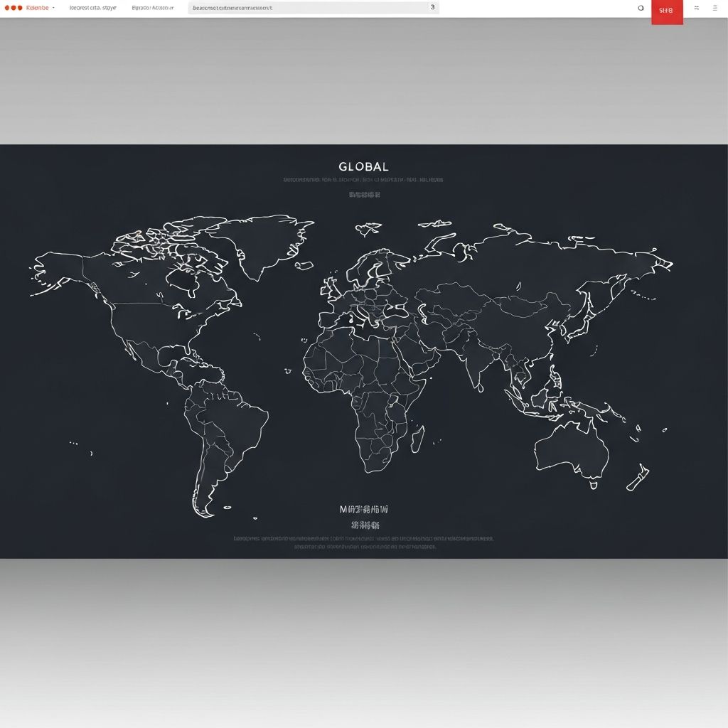Click the red app name label at top-left
This screenshot has width=728, height=728.
pos(37,8)
